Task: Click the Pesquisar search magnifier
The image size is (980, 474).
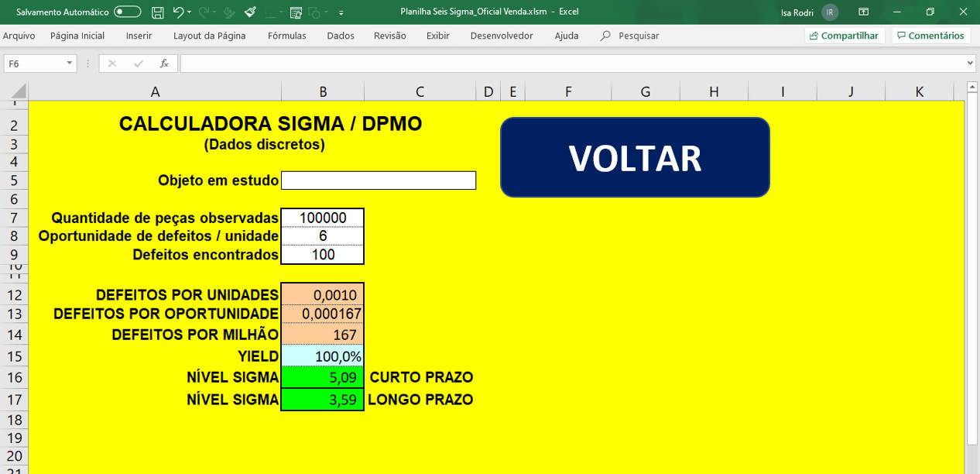Action: [x=605, y=36]
